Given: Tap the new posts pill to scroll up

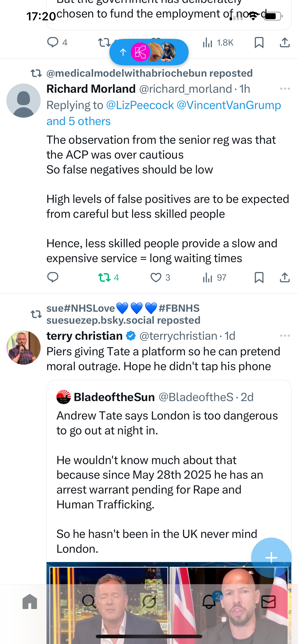Looking at the screenshot, I should 149,52.
